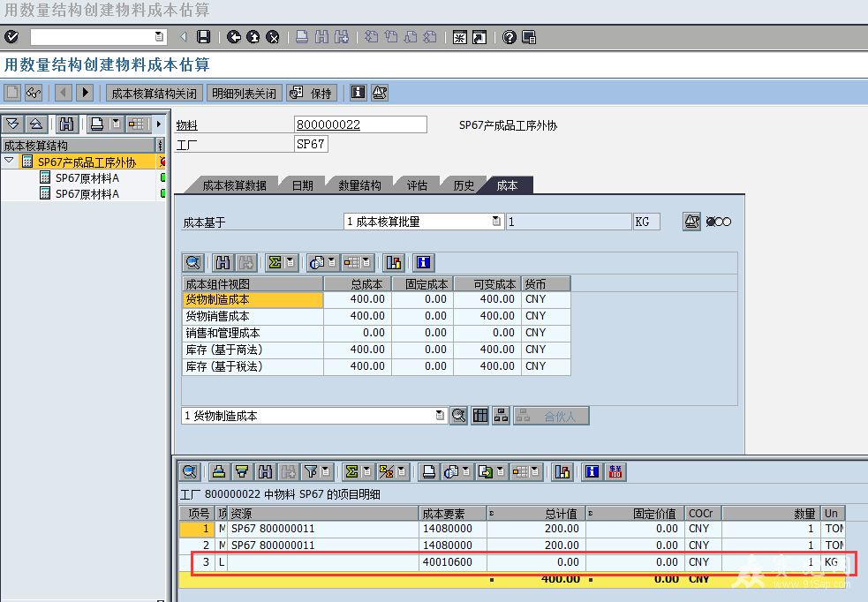
Task: Switch to 历史 tab
Action: [x=464, y=185]
